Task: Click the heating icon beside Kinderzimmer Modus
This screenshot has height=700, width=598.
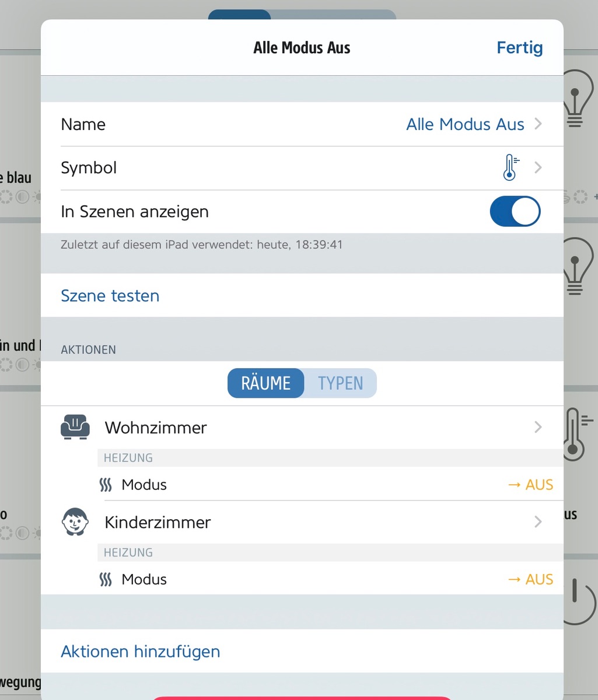Action: coord(106,579)
